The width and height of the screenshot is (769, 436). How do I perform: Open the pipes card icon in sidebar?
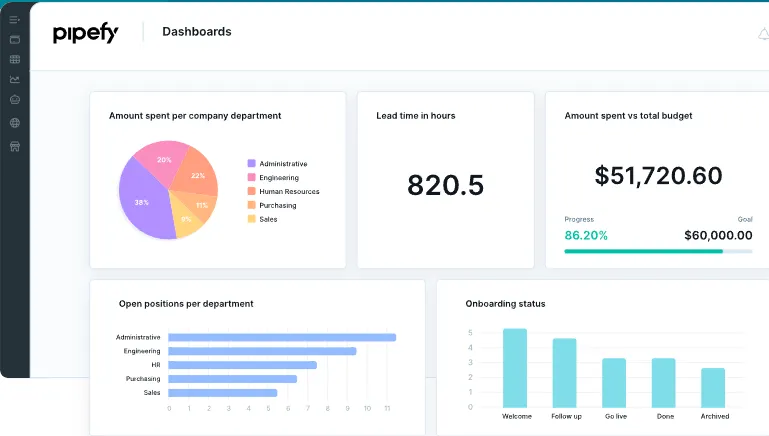tap(15, 40)
